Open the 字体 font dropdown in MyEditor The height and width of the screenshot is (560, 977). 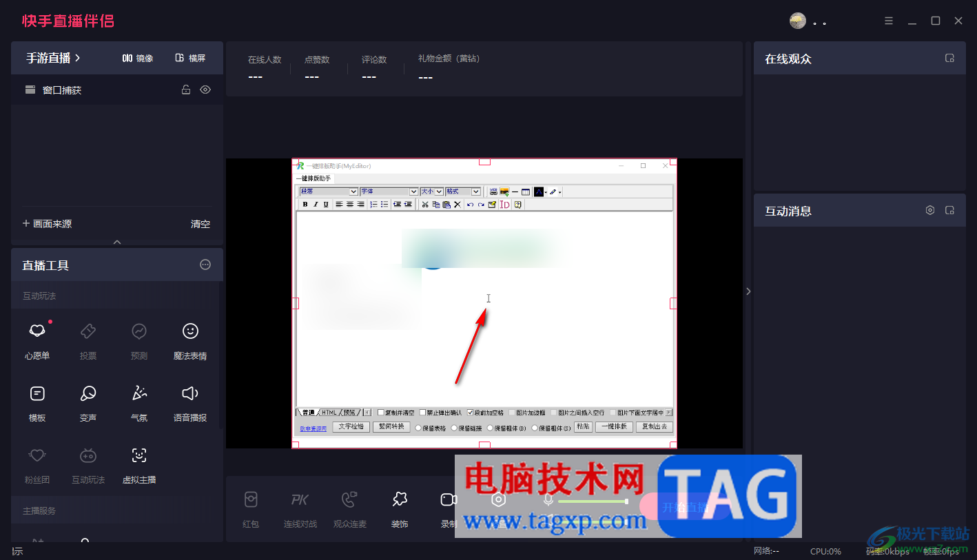click(389, 191)
